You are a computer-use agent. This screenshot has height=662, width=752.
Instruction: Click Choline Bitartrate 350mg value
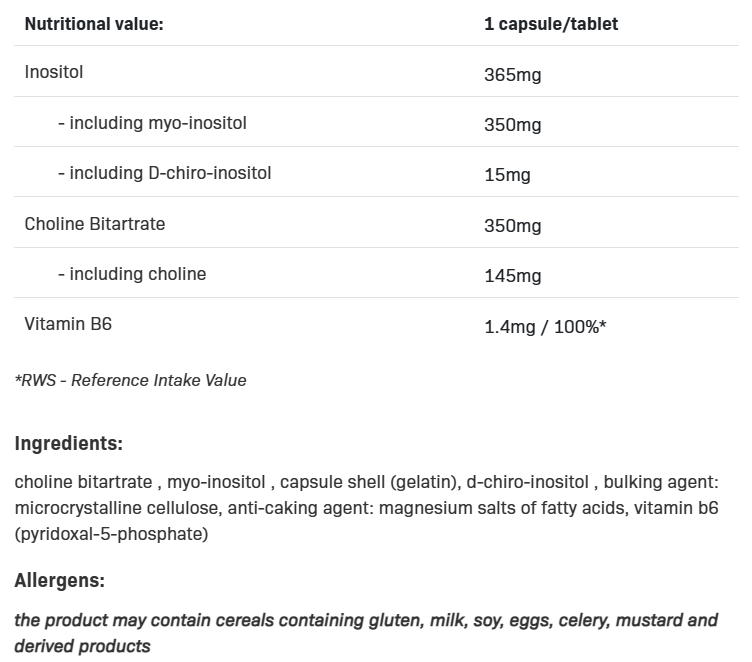click(512, 225)
